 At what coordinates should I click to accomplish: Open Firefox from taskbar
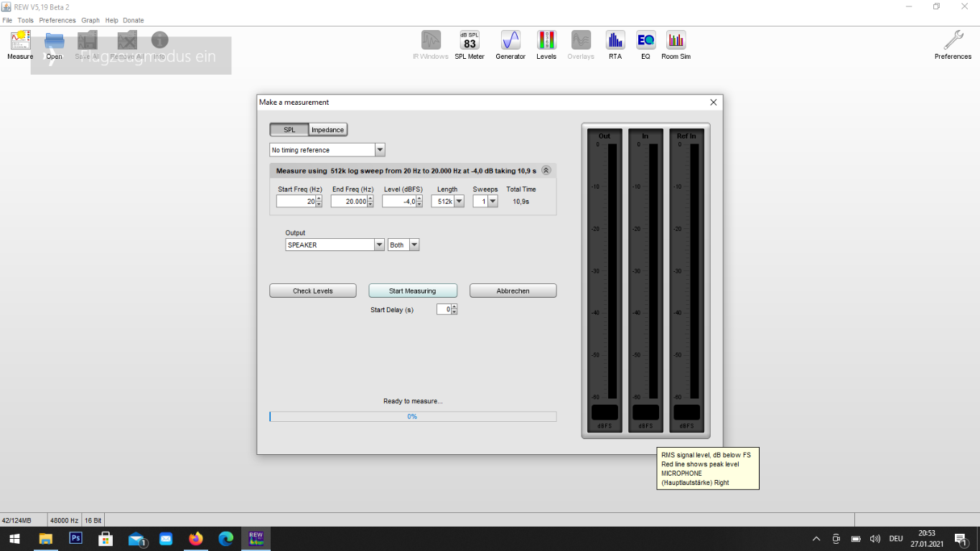(196, 539)
